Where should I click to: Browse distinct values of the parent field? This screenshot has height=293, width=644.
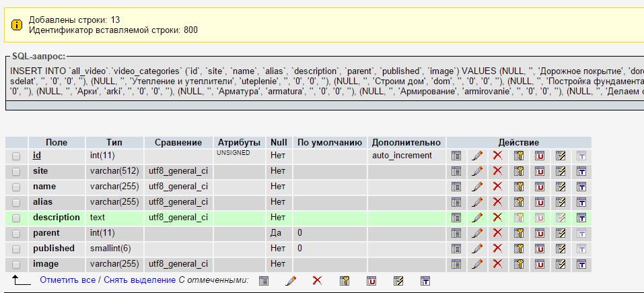pyautogui.click(x=456, y=234)
